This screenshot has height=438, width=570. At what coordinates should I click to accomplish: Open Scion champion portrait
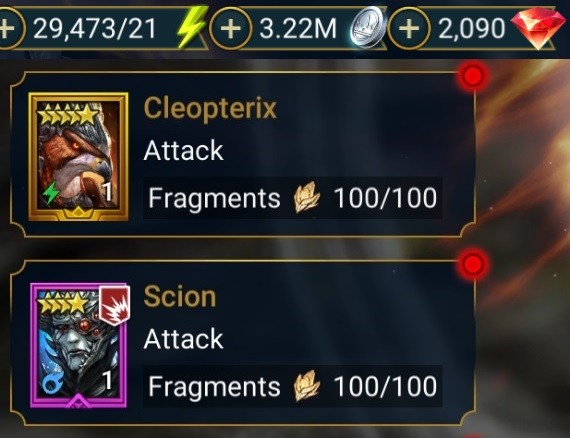pyautogui.click(x=79, y=345)
